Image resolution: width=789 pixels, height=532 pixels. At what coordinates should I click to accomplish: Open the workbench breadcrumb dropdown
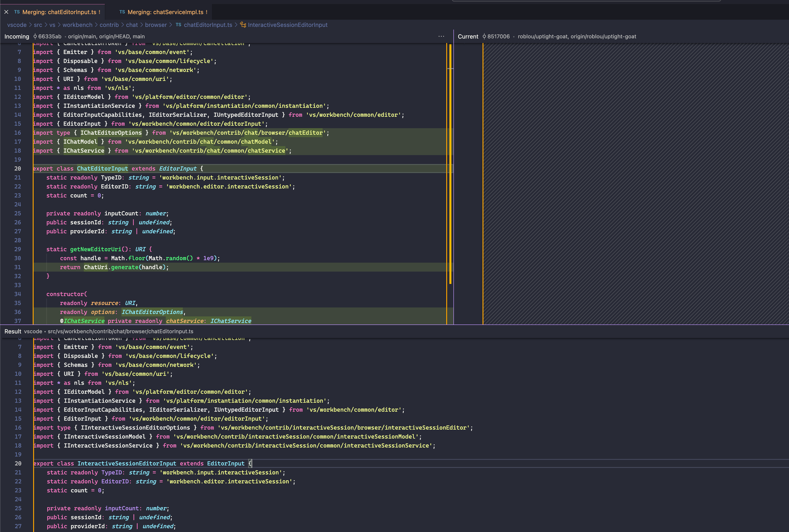77,25
